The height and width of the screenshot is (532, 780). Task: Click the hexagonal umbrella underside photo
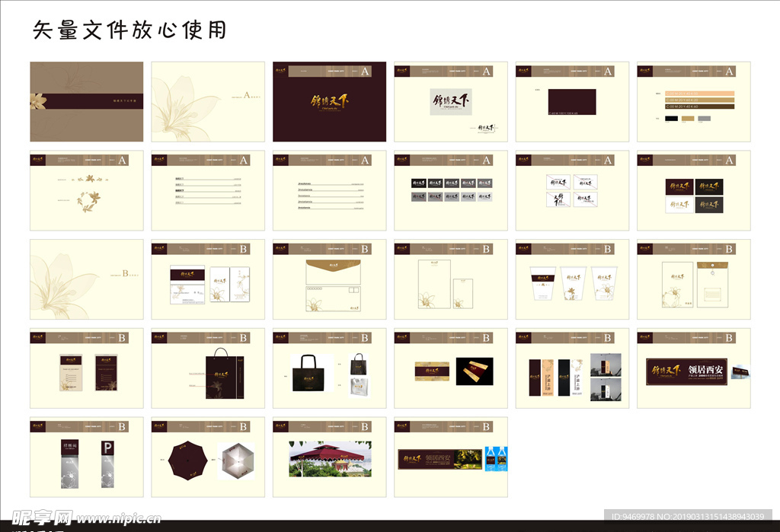[x=235, y=460]
